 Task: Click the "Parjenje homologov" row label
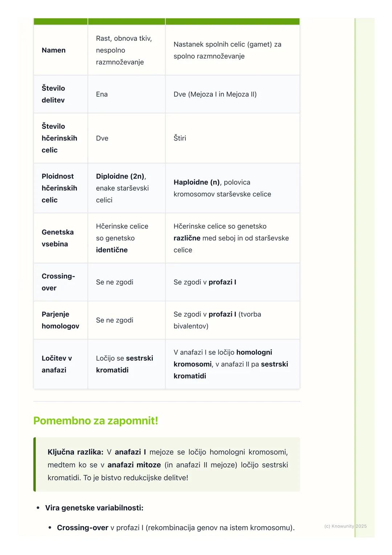tap(60, 320)
